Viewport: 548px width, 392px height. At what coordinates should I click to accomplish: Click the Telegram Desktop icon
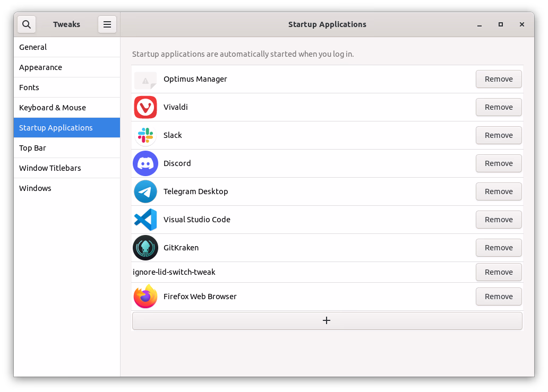pos(145,191)
